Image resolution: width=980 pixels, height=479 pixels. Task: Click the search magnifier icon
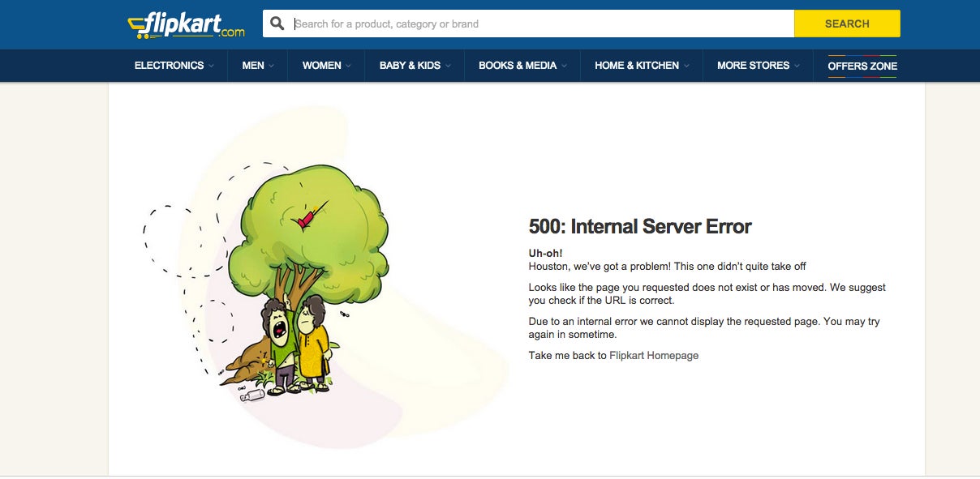pyautogui.click(x=277, y=24)
